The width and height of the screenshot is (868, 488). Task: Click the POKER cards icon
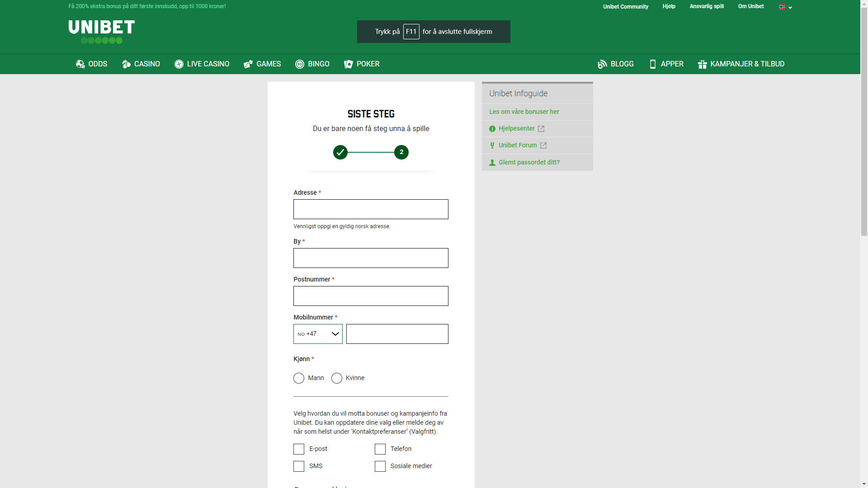(348, 64)
